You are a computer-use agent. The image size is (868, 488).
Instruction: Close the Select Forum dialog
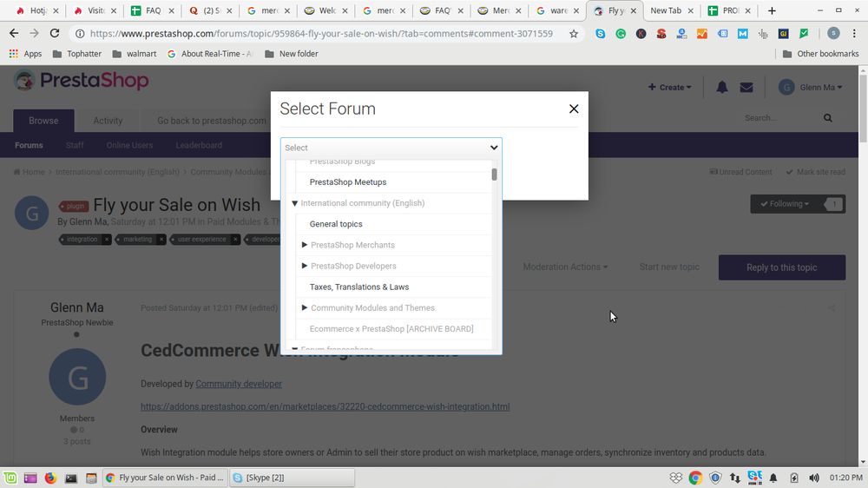click(x=574, y=109)
